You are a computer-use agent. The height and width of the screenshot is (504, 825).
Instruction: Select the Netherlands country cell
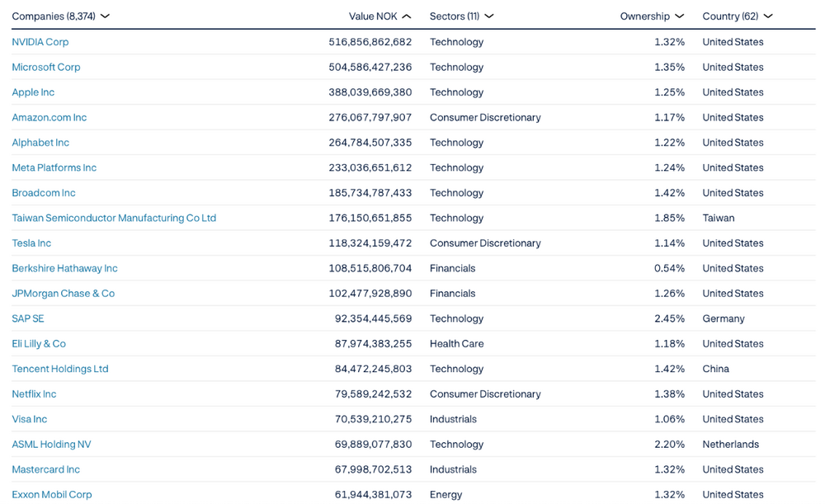pos(730,444)
